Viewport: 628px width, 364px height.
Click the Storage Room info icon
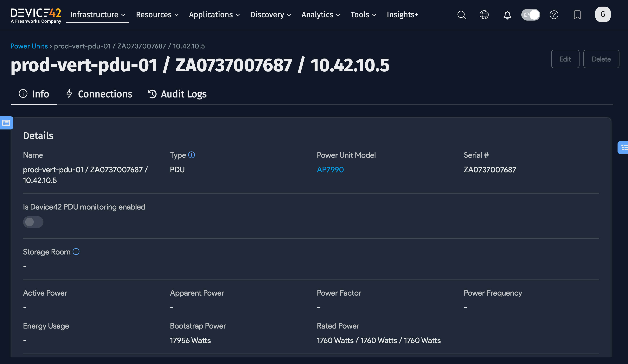pos(76,251)
